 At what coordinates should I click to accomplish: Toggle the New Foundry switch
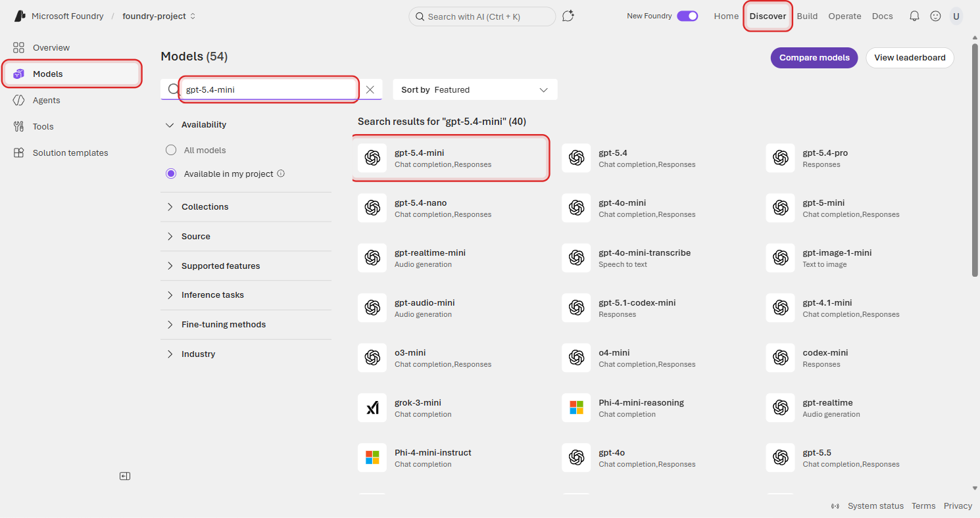click(687, 16)
